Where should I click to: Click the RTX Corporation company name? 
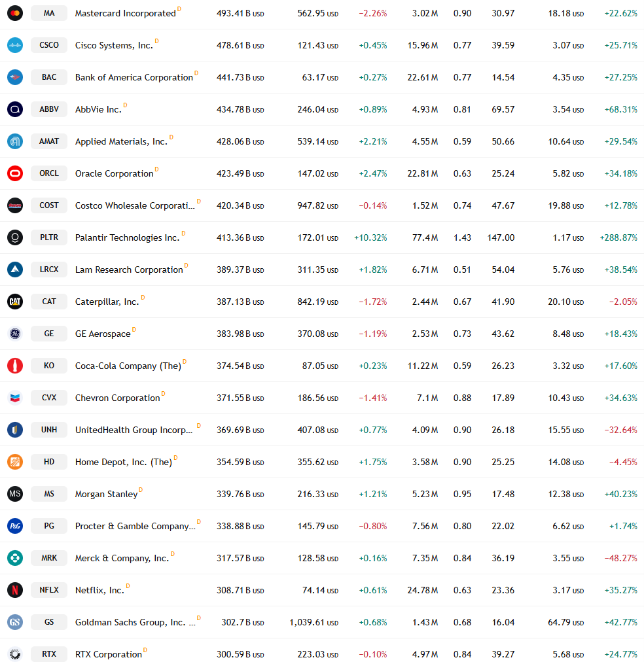click(109, 654)
